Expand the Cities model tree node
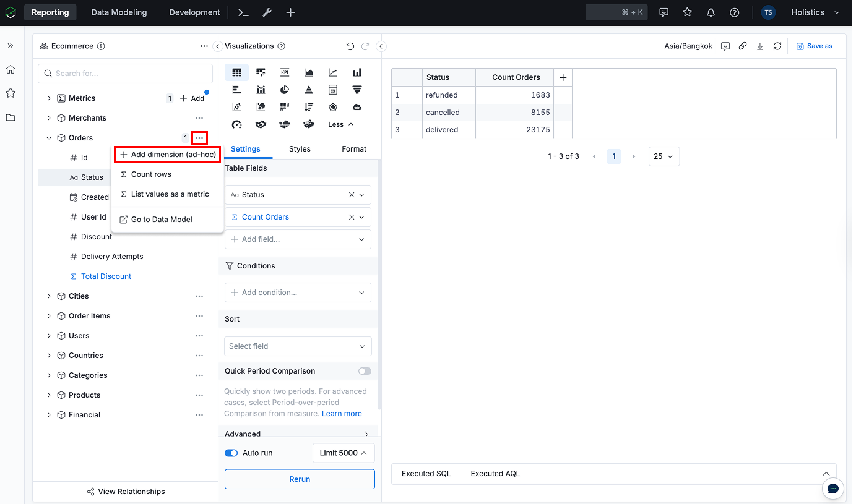856x504 pixels. [49, 296]
